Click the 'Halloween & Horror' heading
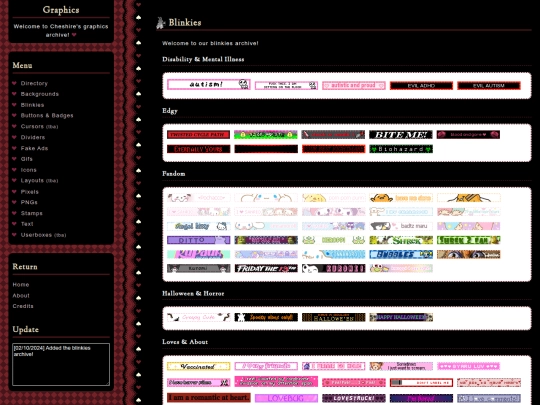 point(193,293)
